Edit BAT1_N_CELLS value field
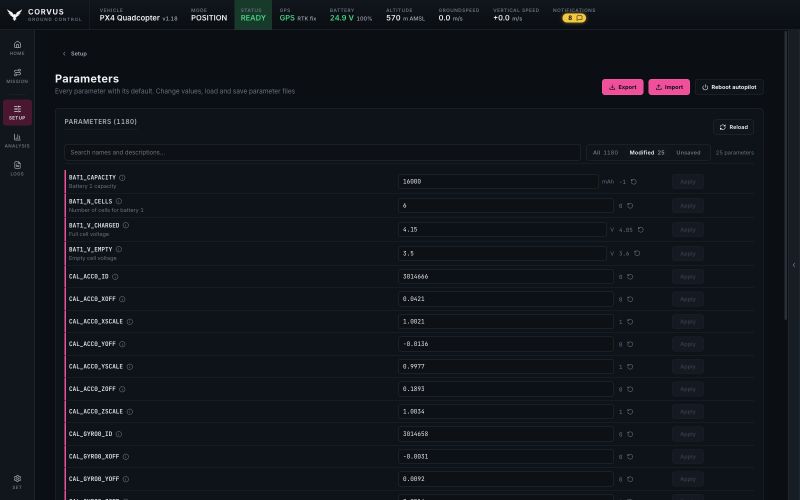The width and height of the screenshot is (800, 500). pos(506,206)
